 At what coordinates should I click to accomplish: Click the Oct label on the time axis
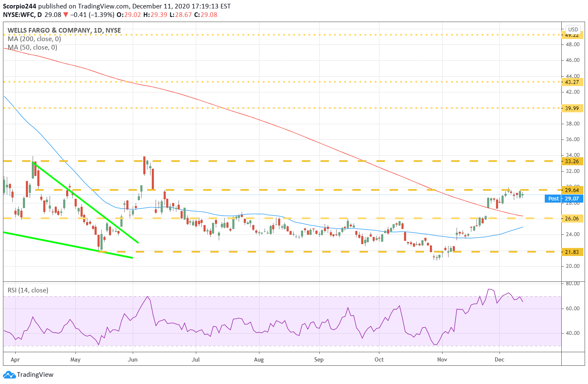pyautogui.click(x=379, y=360)
